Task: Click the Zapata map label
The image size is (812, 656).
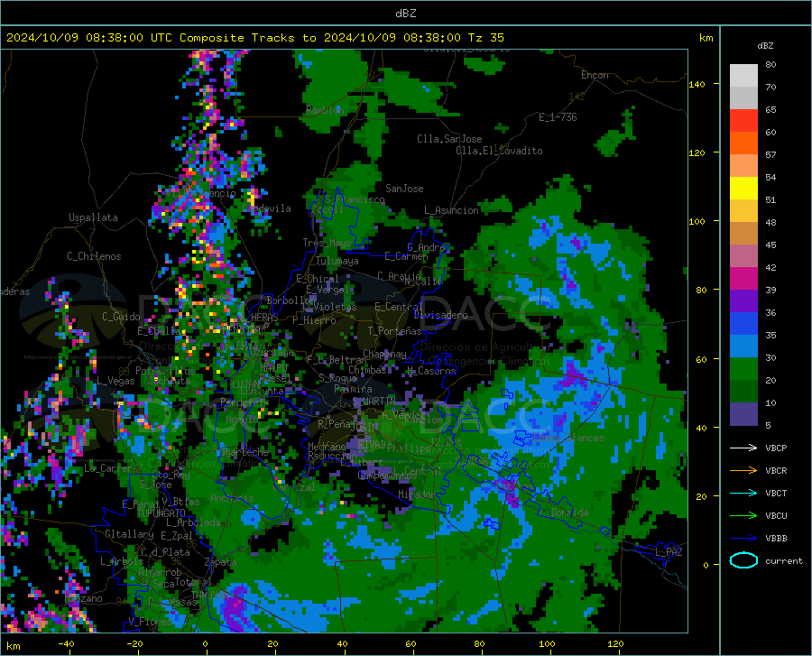Action: coord(221,562)
